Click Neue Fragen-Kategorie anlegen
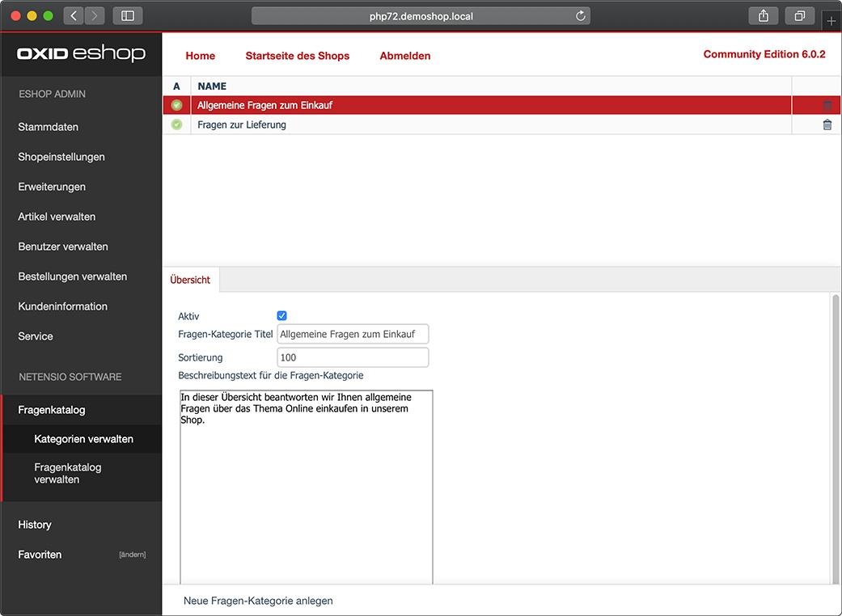The width and height of the screenshot is (842, 616). (x=258, y=601)
